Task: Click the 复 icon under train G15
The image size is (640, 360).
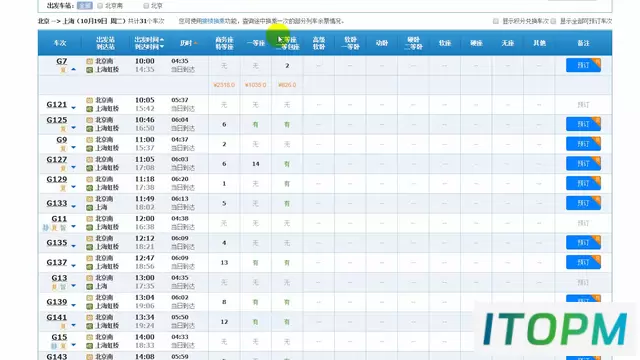Action: (63, 346)
